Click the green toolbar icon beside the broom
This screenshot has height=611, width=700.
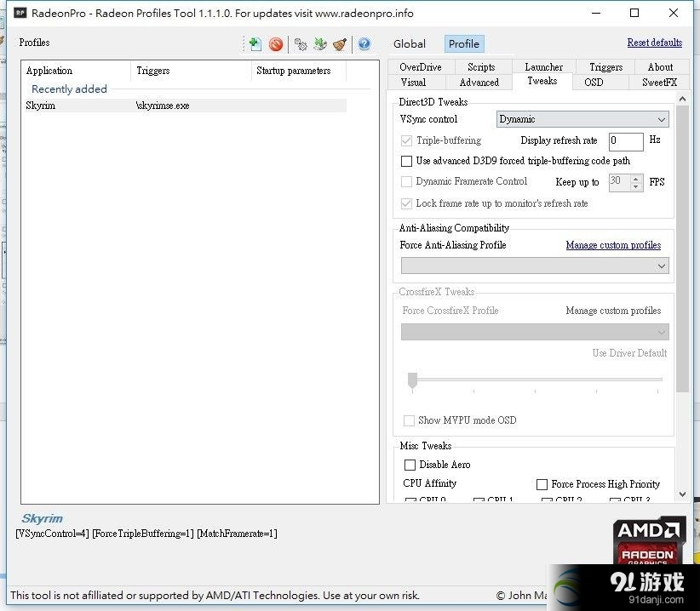click(x=320, y=44)
